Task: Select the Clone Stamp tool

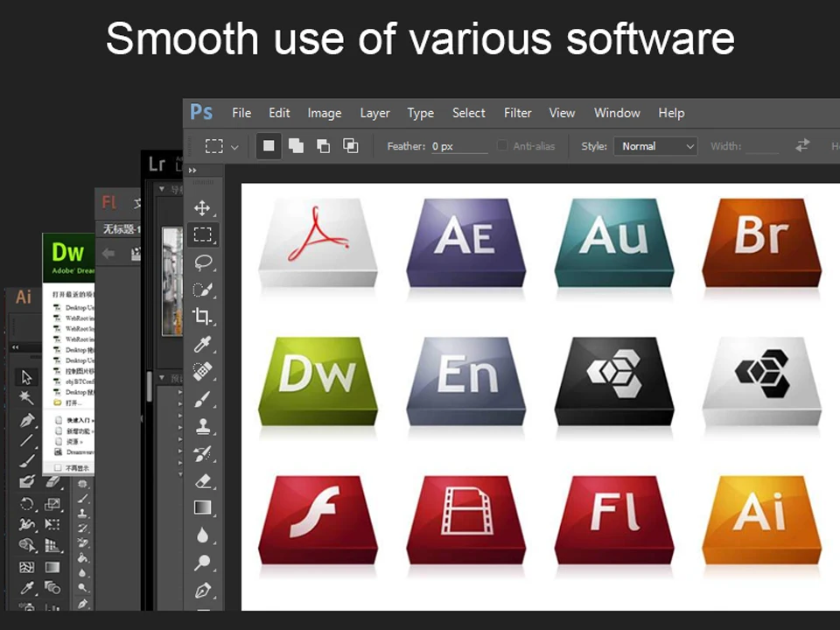Action: coord(202,426)
